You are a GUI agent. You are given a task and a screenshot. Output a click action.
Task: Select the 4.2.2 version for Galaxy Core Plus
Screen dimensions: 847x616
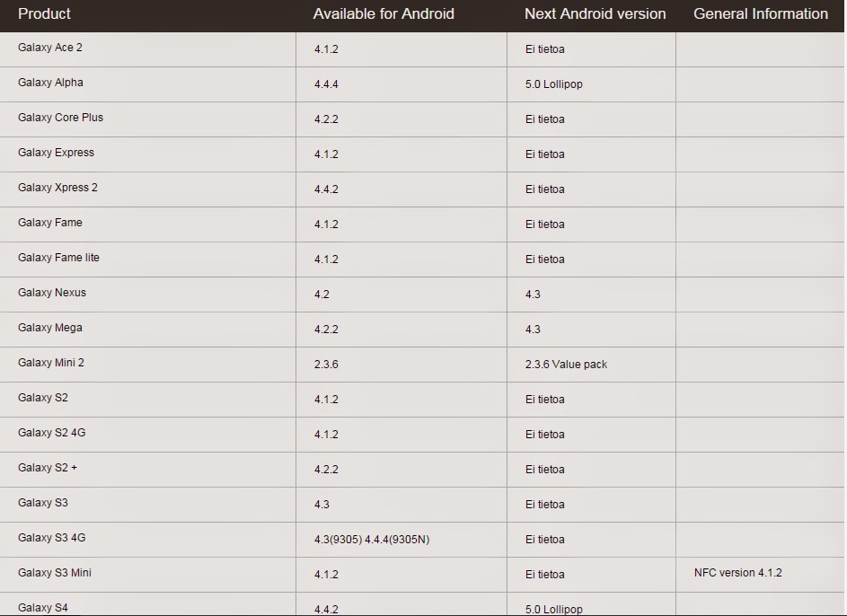coord(326,119)
